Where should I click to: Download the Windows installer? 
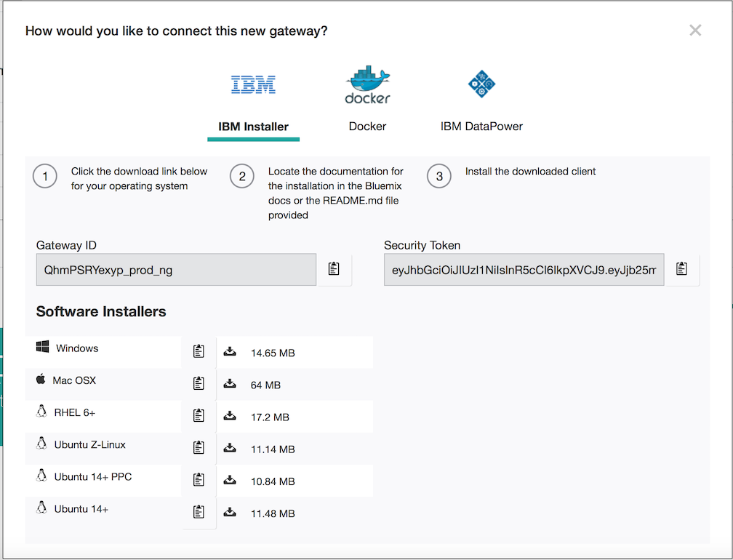[230, 351]
